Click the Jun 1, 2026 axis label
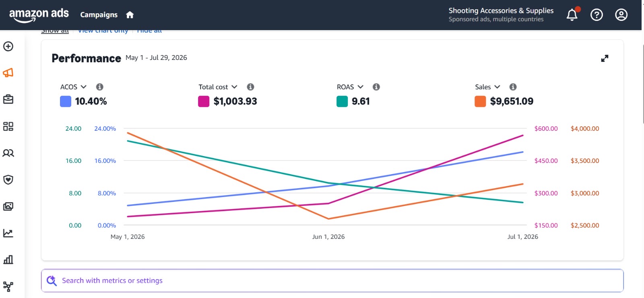 click(328, 236)
